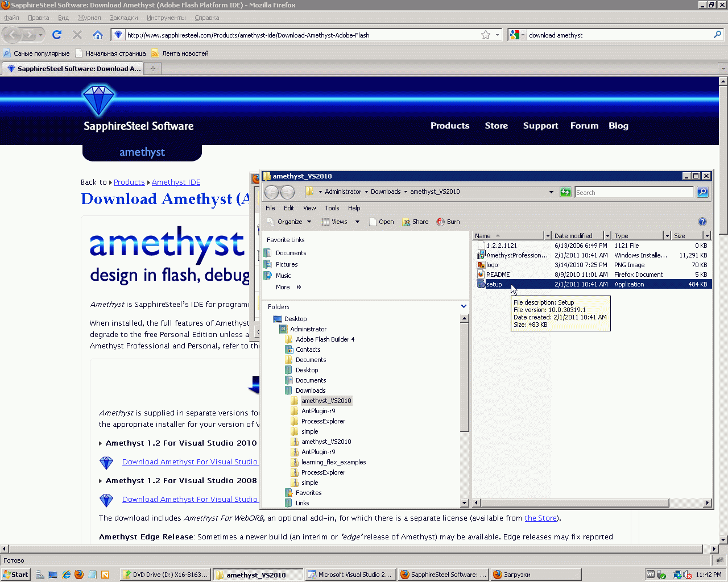Click the magnifier icon in Firefox search box
The height and width of the screenshot is (582, 728).
point(718,35)
